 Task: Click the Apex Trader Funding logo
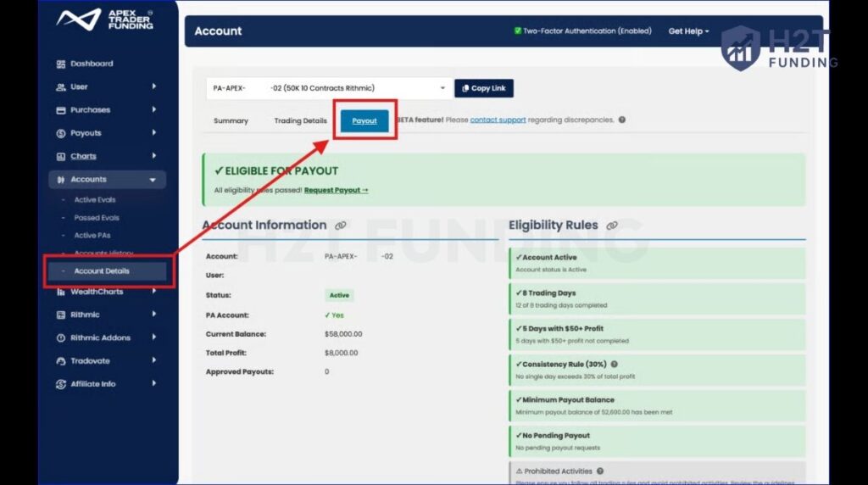point(104,20)
